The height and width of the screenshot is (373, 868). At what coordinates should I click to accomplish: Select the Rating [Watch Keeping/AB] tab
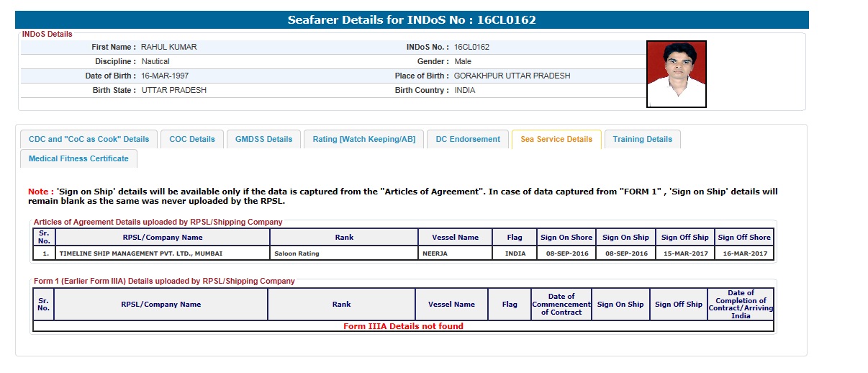(x=363, y=140)
